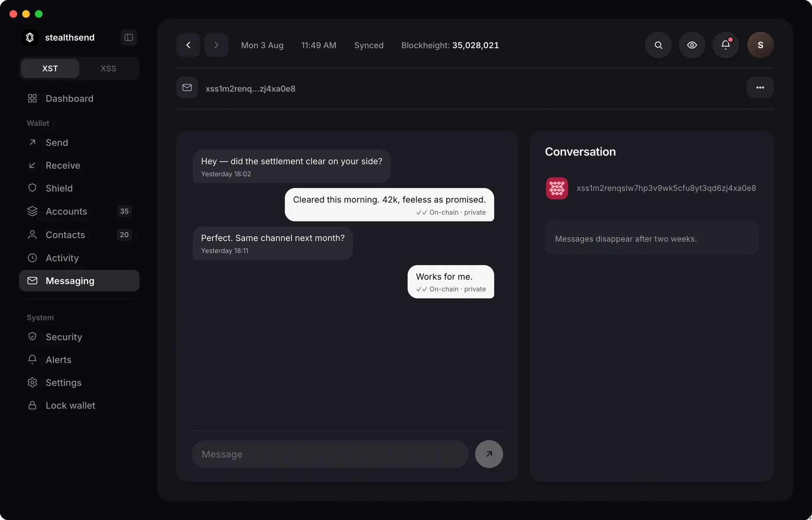Select Messaging in the sidebar

tap(79, 281)
